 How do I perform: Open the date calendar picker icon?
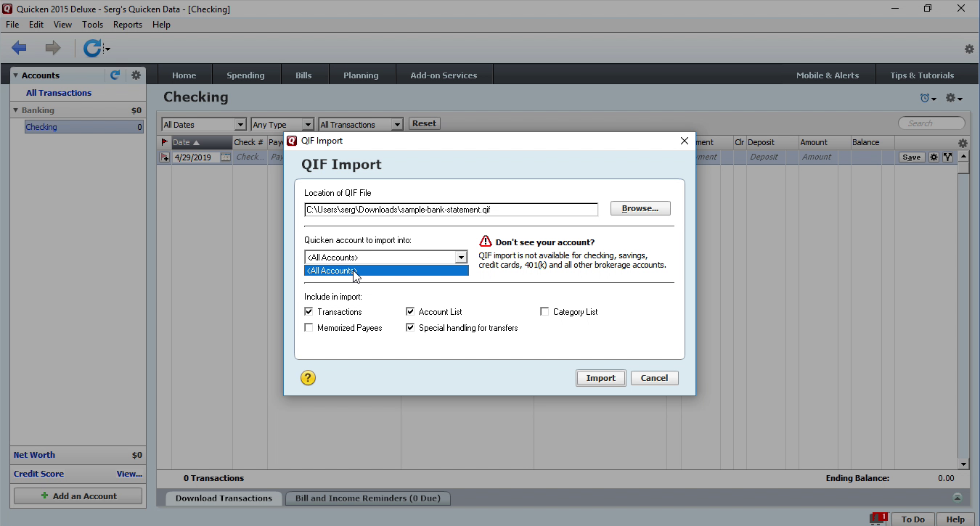(226, 157)
